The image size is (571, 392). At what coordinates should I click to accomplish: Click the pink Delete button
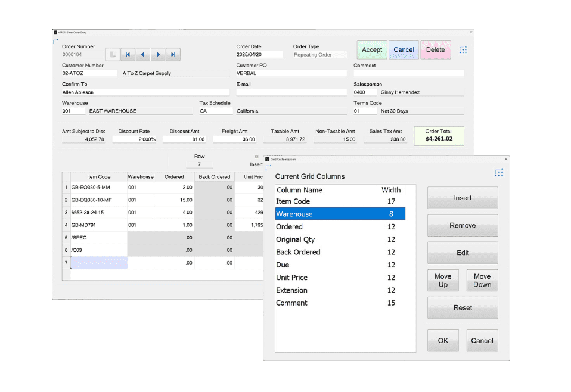435,50
